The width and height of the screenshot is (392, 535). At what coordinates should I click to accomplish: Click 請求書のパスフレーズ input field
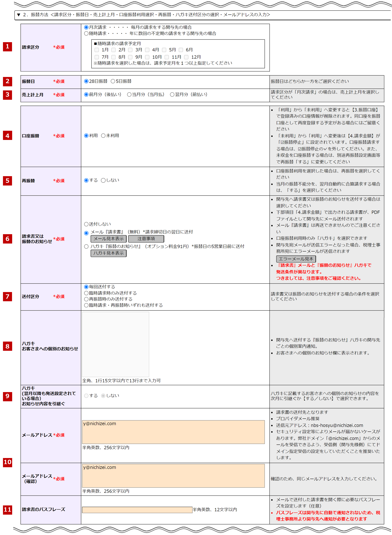[137, 510]
